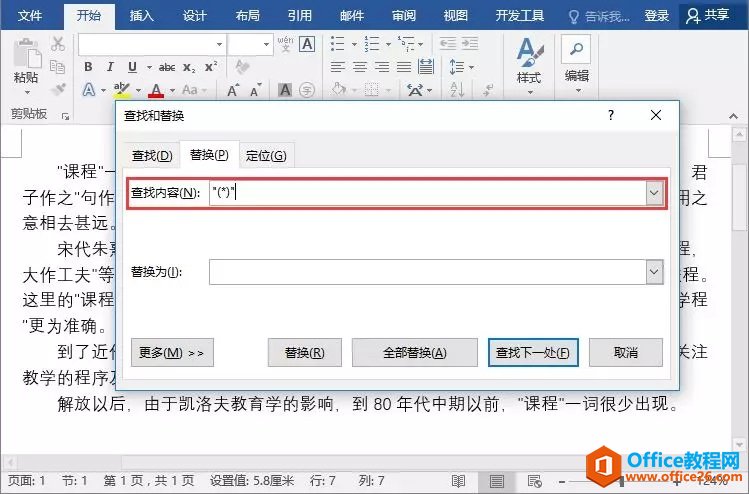Click the bullet list icon
This screenshot has height=494, width=749.
point(337,43)
